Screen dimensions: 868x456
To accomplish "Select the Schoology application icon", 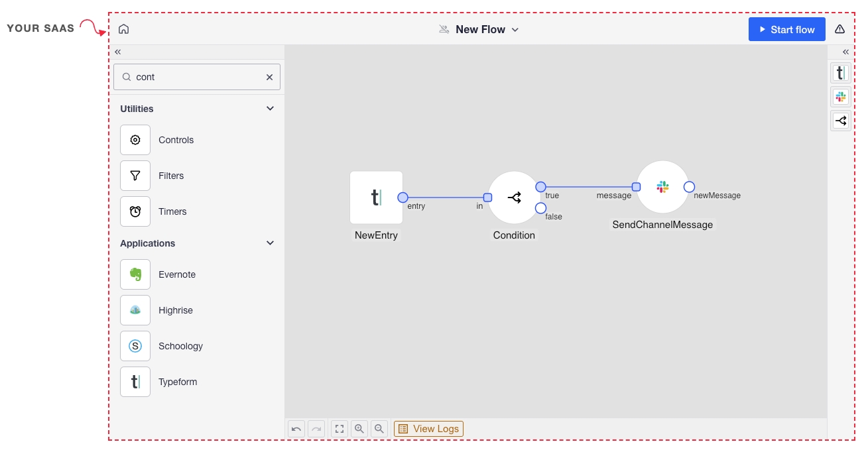I will pyautogui.click(x=135, y=346).
